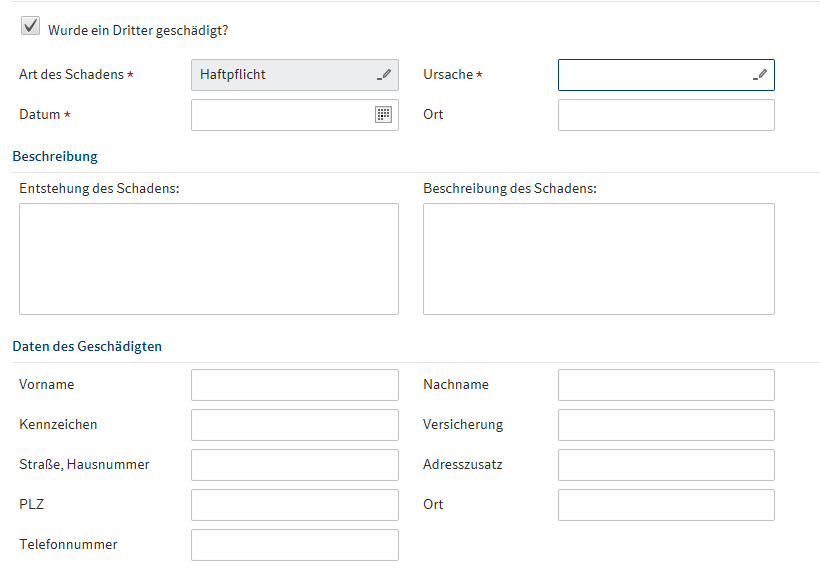Click pencil icon in Art des Schadens field
This screenshot has height=576, width=820.
click(x=384, y=75)
